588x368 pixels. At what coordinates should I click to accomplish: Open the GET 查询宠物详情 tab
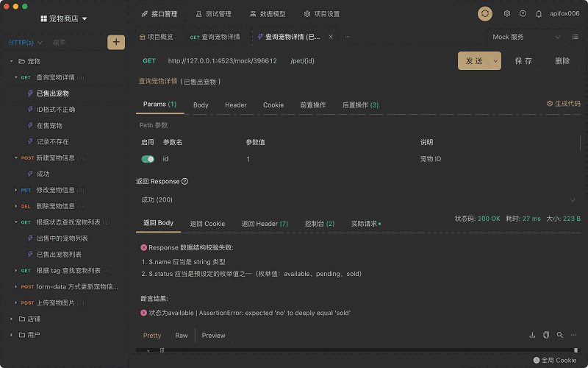pyautogui.click(x=215, y=37)
